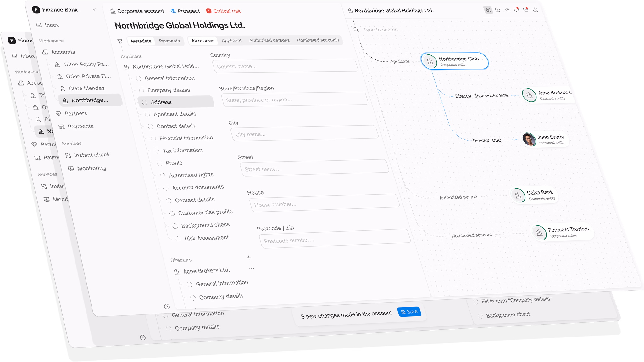This screenshot has height=362, width=644.
Task: Click the Prospect status icon
Action: point(173,11)
